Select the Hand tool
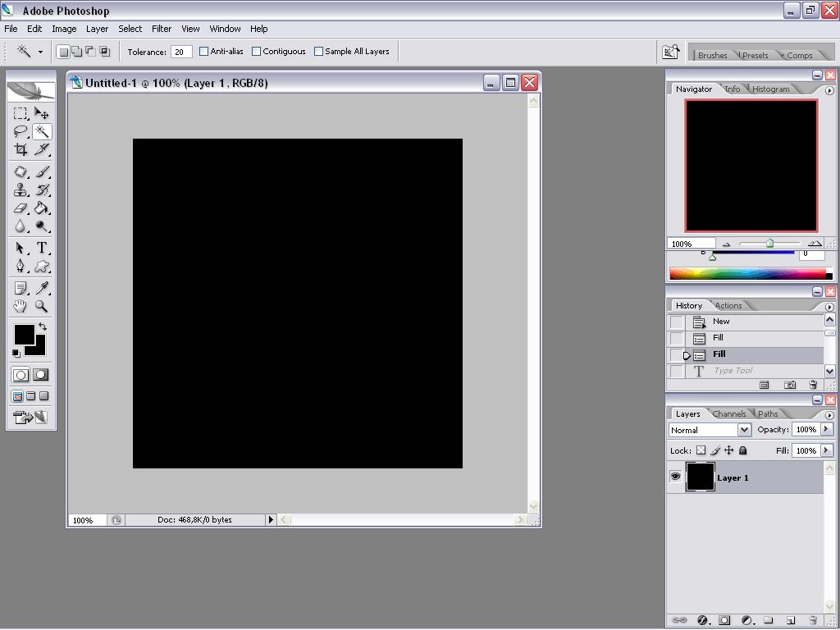 [21, 307]
